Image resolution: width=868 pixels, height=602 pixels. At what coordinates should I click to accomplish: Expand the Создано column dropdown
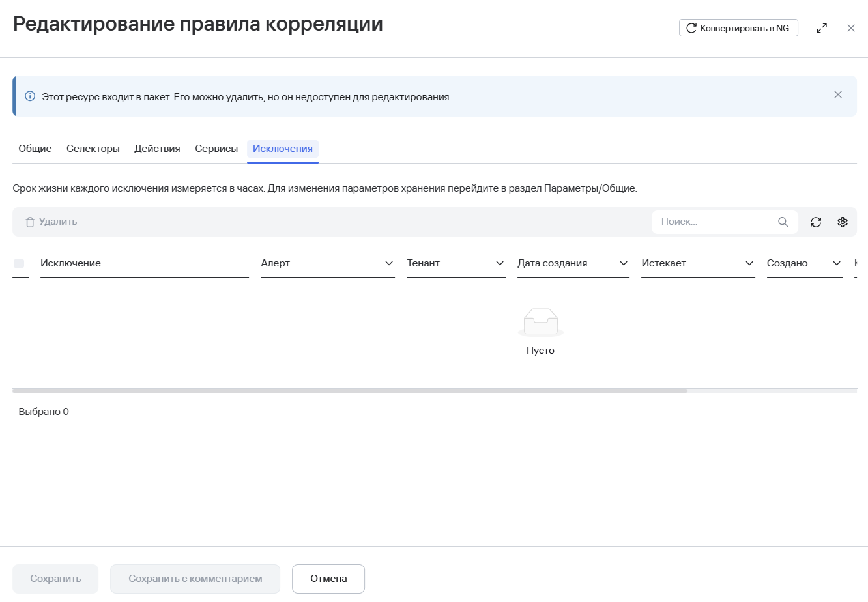coord(837,263)
